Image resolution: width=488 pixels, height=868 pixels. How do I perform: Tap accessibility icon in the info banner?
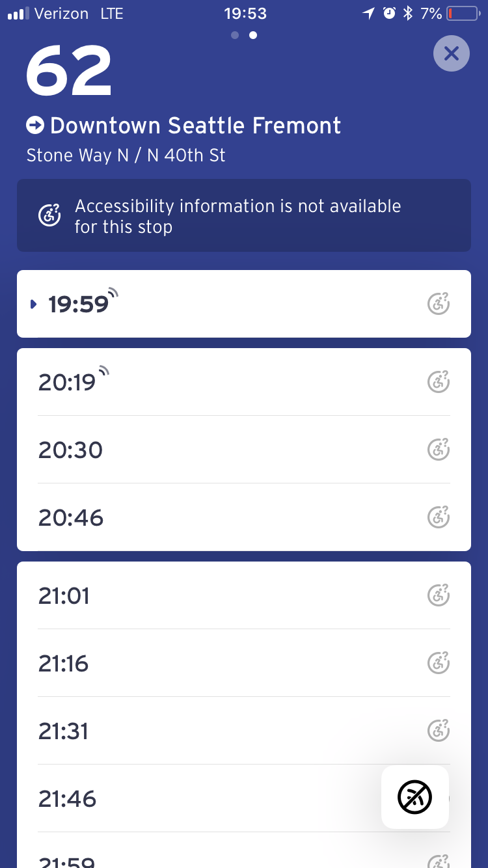(49, 215)
